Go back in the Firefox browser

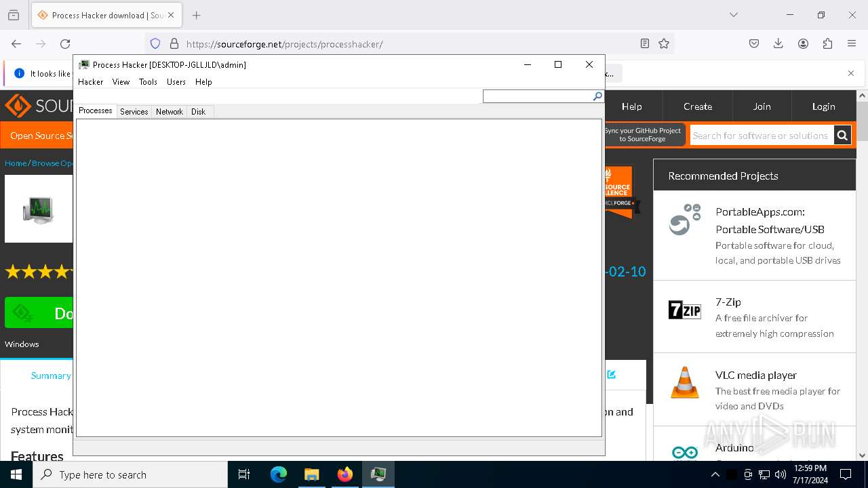pyautogui.click(x=16, y=43)
